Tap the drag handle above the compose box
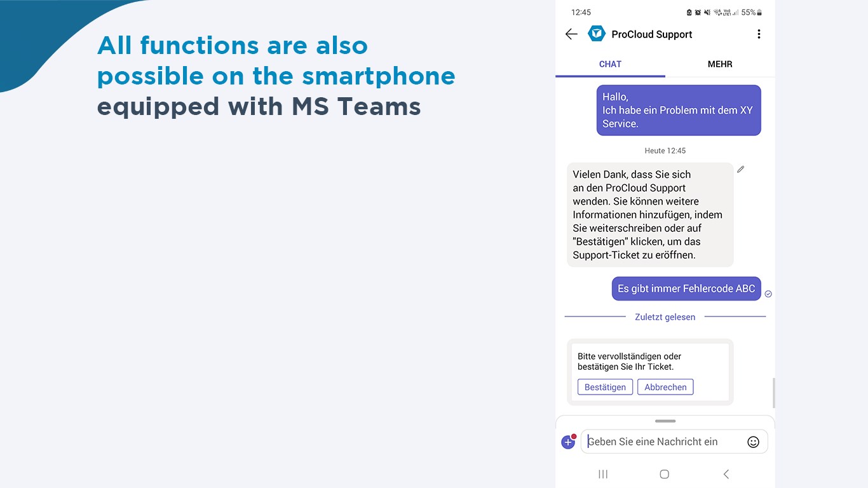868x488 pixels. tap(665, 421)
